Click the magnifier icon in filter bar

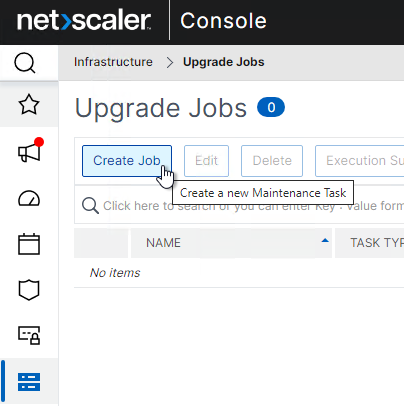90,206
